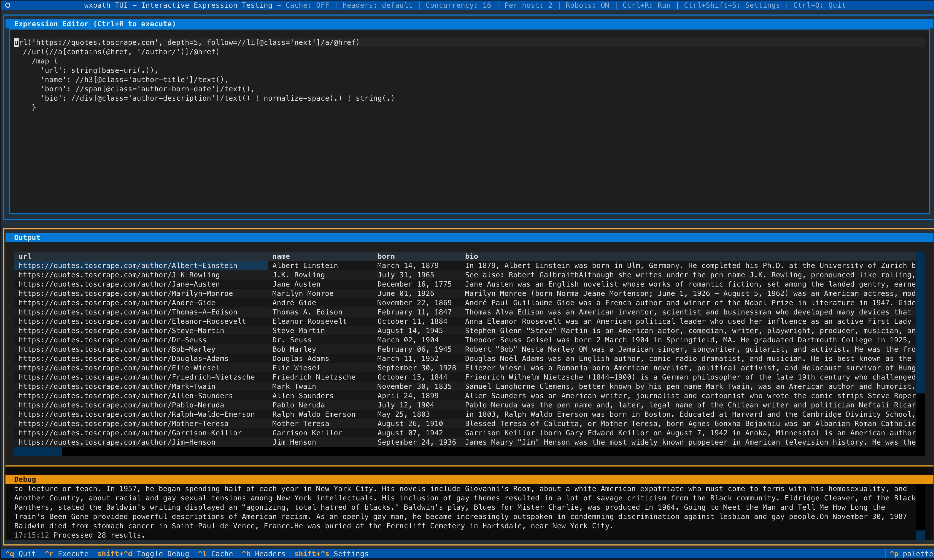Click the Debug panel vertical scrollbar

click(920, 512)
